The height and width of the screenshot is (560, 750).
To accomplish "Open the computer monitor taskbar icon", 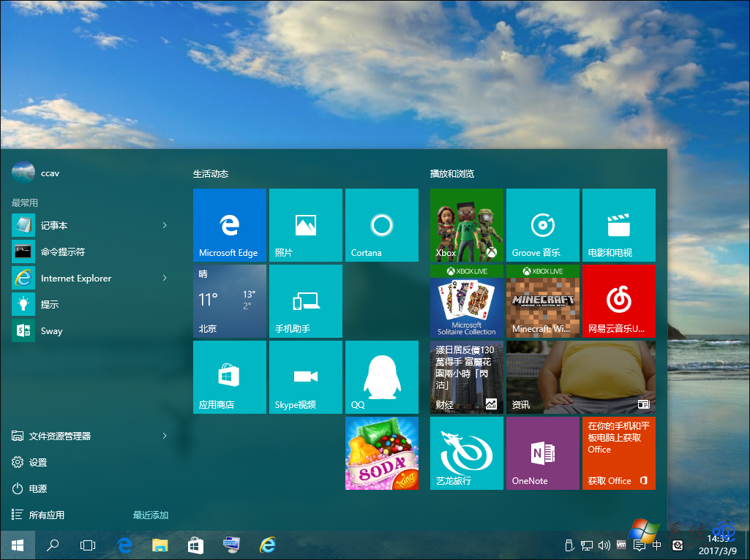I will click(231, 545).
